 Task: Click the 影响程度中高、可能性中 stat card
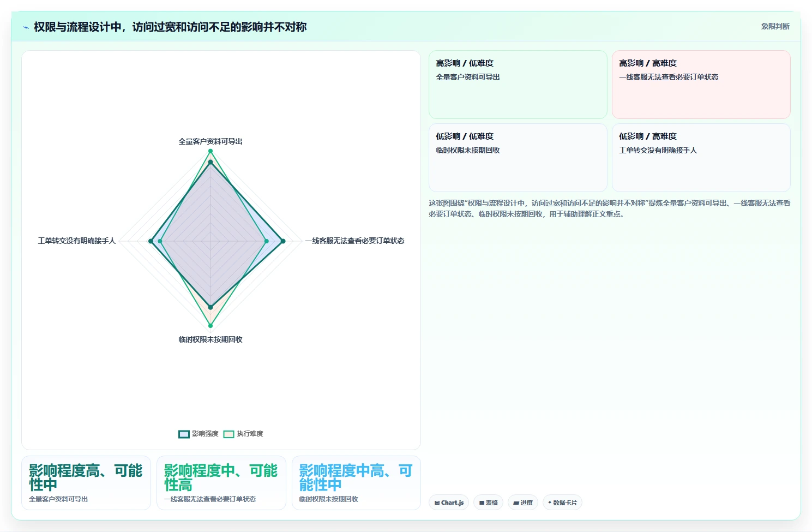(356, 483)
